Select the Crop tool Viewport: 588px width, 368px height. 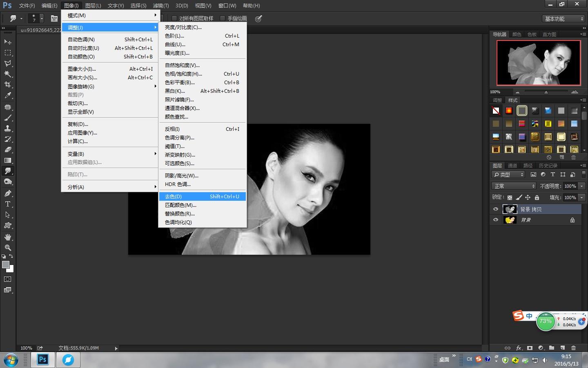point(8,84)
